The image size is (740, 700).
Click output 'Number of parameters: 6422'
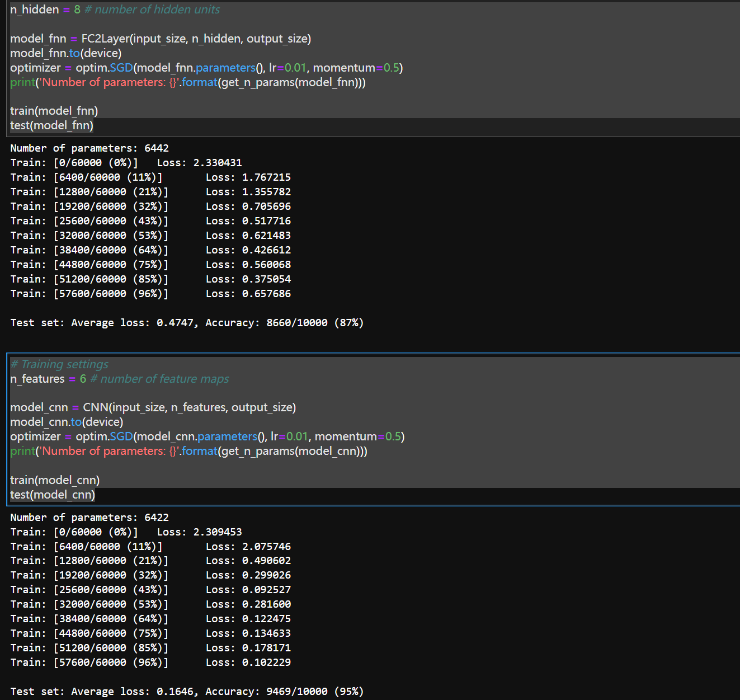pos(89,518)
